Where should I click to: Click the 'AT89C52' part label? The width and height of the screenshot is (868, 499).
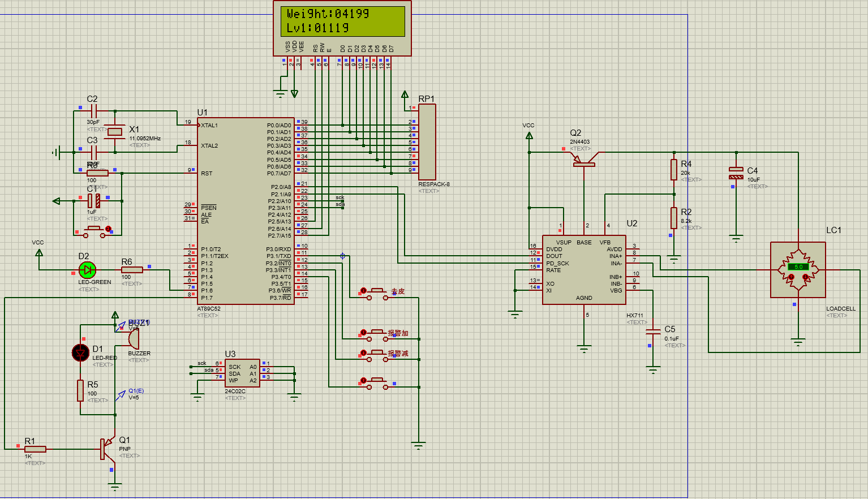click(209, 309)
